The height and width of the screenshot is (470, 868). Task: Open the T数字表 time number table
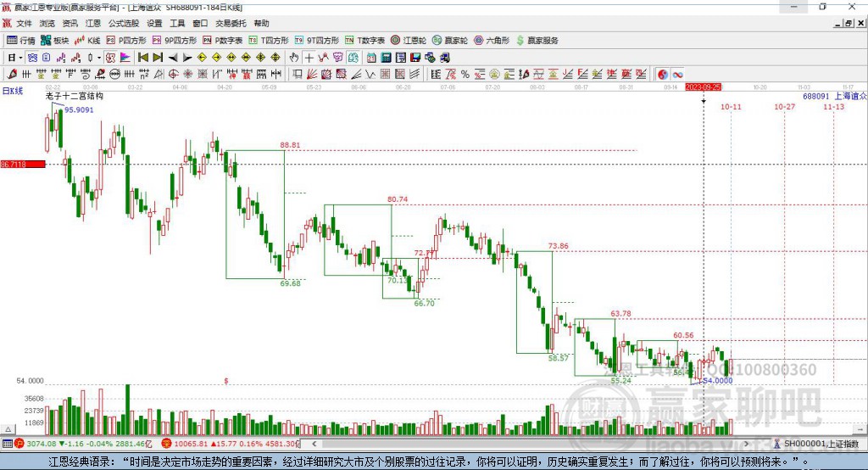tap(364, 41)
